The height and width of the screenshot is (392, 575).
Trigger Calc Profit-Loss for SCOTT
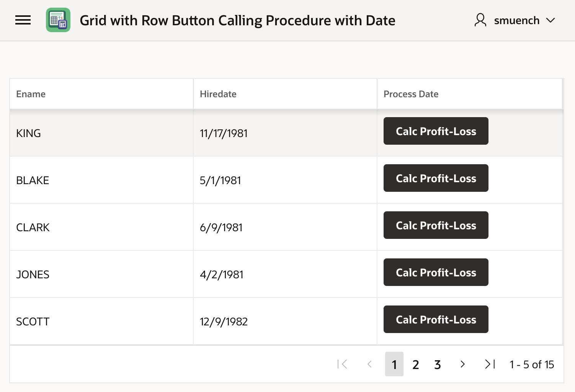point(436,320)
